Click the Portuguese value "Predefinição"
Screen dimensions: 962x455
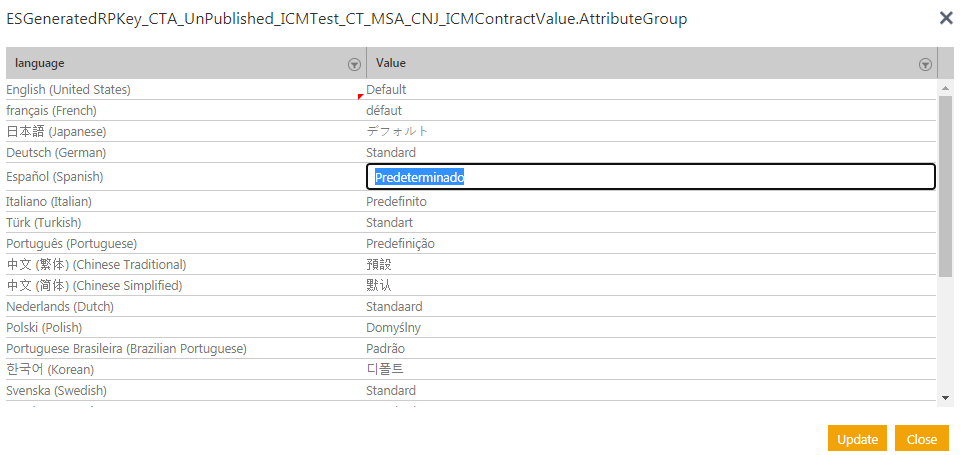pyautogui.click(x=400, y=244)
